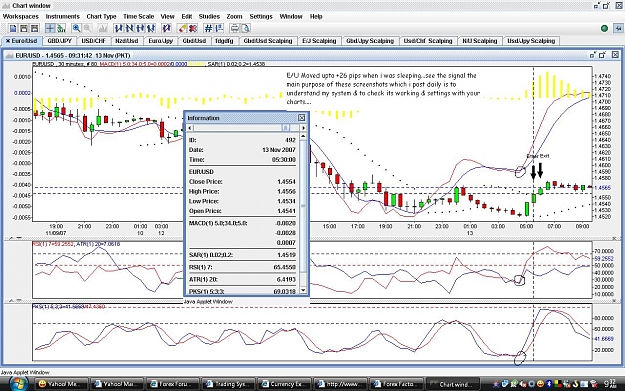Click the green connection status indicator

click(x=604, y=28)
